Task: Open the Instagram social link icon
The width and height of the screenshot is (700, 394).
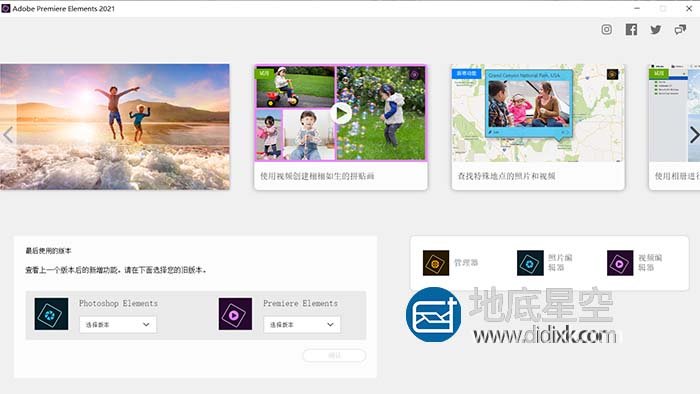Action: coord(606,29)
